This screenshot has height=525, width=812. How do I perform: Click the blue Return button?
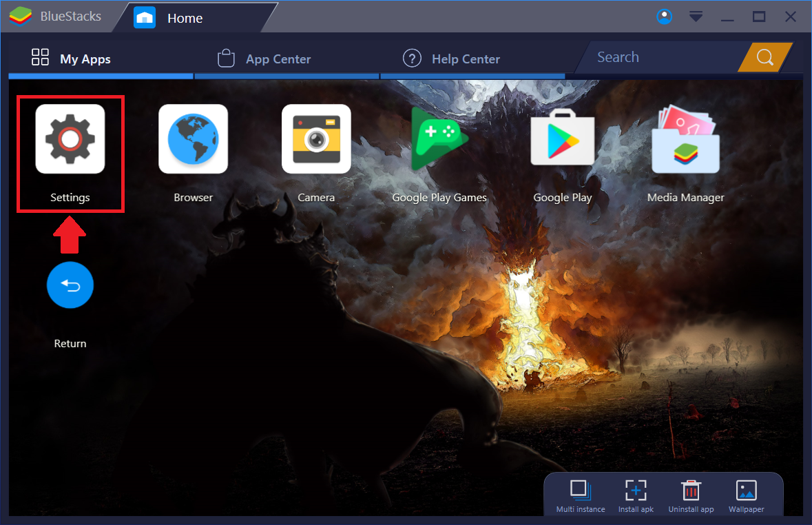tap(70, 285)
